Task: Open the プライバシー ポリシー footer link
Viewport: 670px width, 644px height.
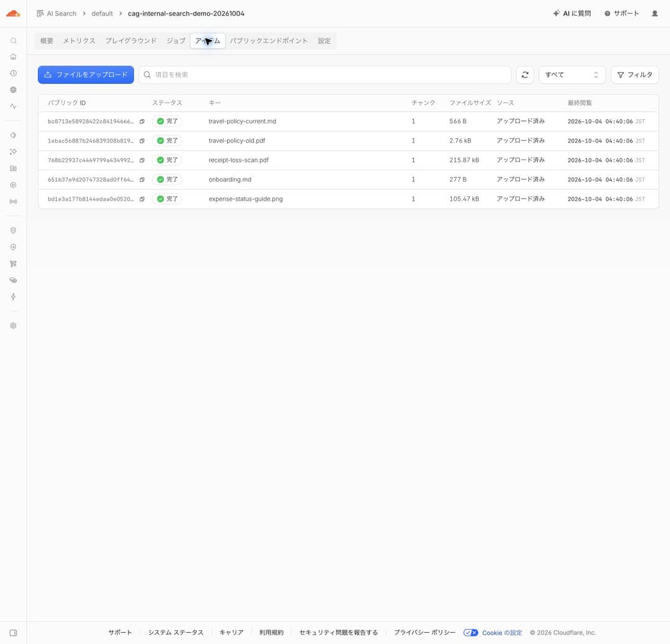Action: 424,633
